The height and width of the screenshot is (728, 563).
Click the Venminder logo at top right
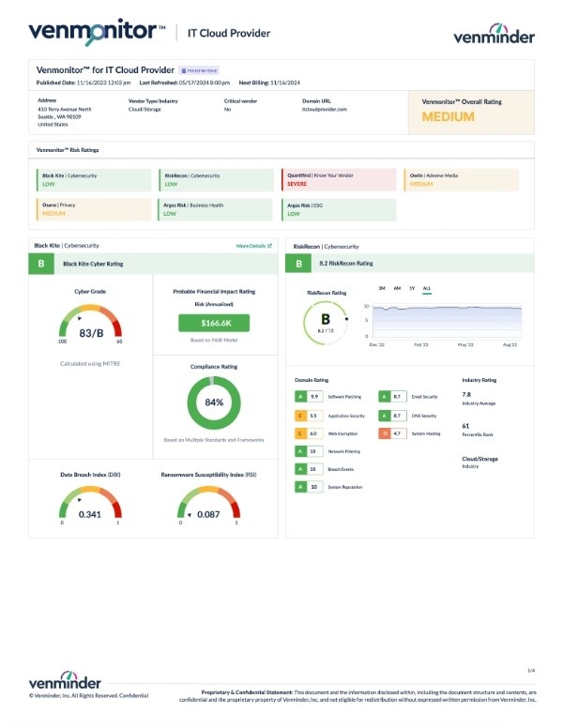click(x=494, y=35)
